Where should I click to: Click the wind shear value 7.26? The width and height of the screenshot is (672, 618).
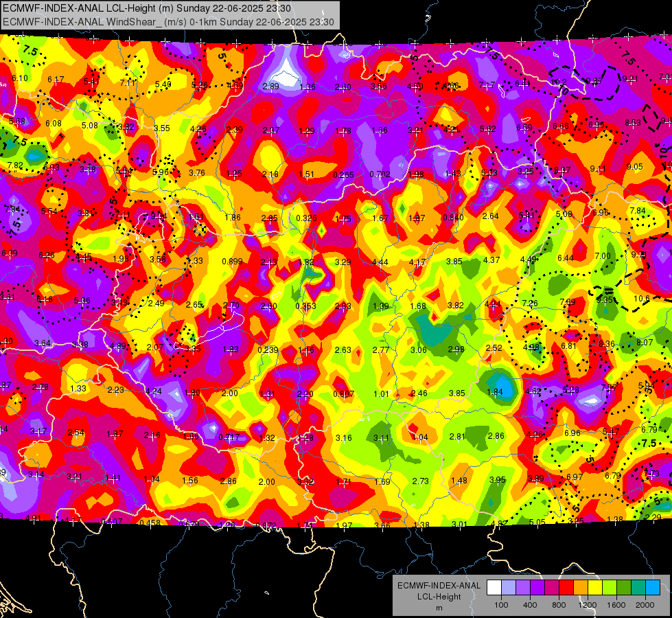coord(530,304)
